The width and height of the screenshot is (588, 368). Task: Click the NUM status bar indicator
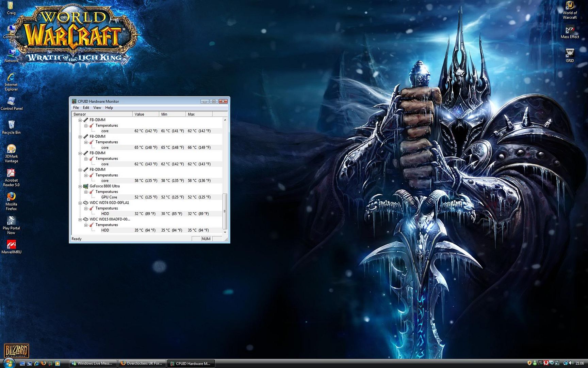206,239
